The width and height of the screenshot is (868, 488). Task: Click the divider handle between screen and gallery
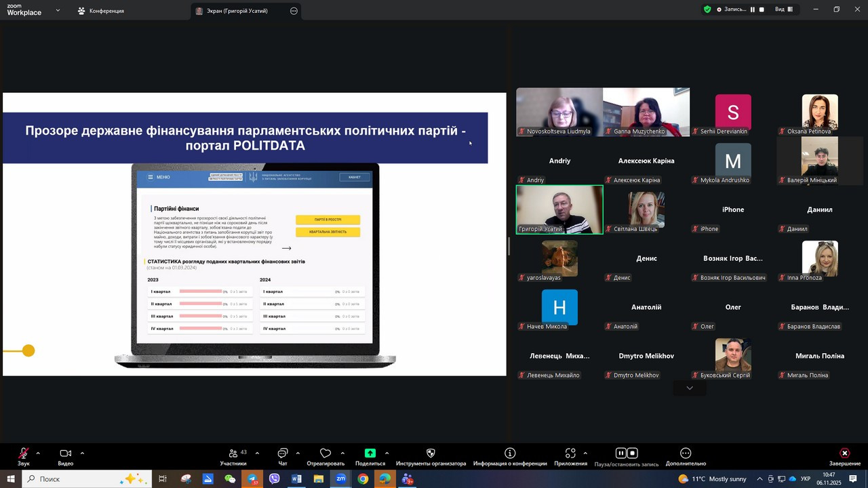point(509,247)
